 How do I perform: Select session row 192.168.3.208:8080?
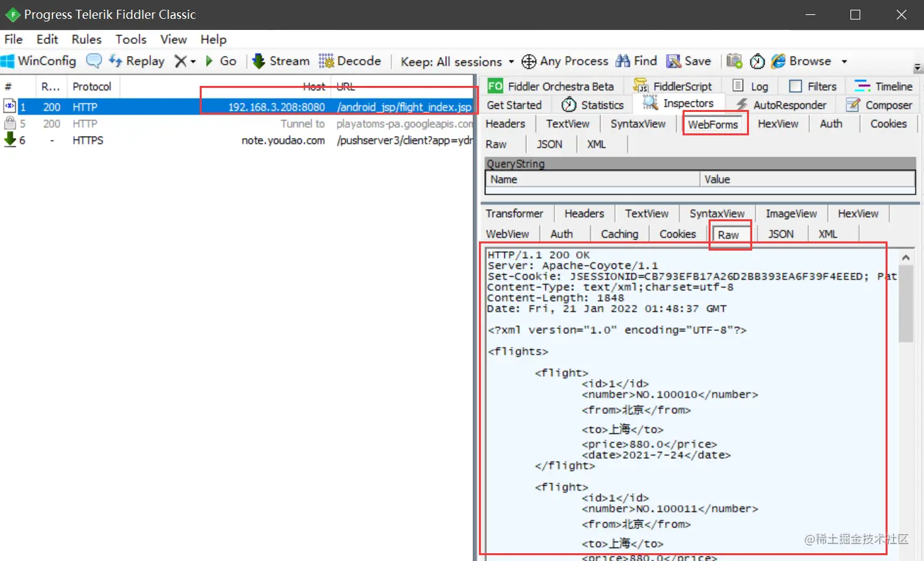(x=237, y=107)
